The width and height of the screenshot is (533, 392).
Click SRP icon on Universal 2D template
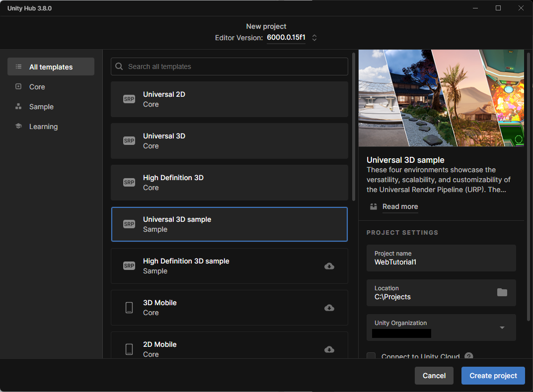[x=129, y=99]
